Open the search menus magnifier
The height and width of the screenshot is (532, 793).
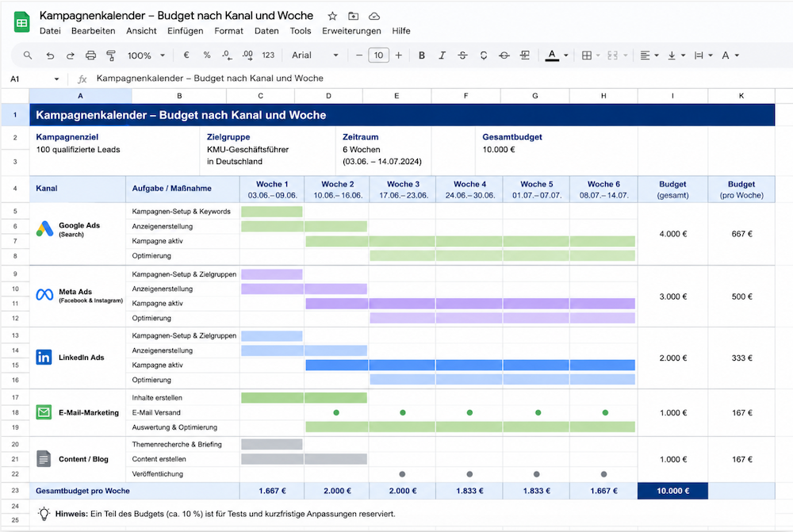(28, 55)
